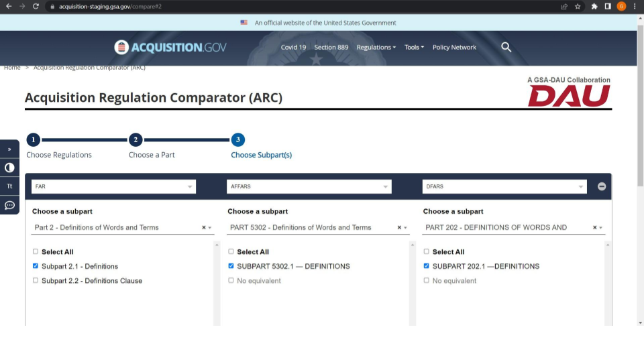Viewport: 644px width, 362px height.
Task: Open the Regulations menu
Action: pos(376,48)
